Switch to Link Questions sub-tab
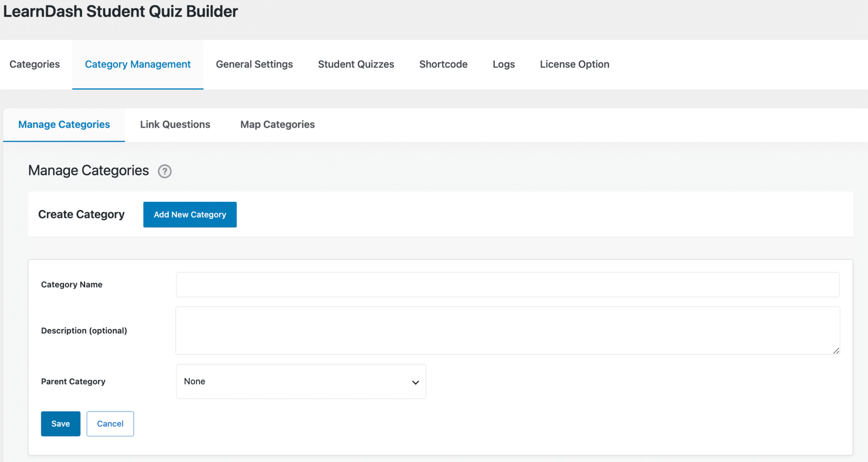 pos(175,124)
